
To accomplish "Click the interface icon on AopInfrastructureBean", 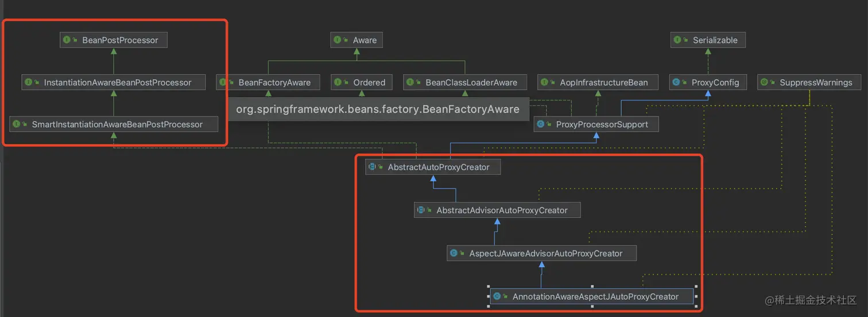I will tap(545, 83).
